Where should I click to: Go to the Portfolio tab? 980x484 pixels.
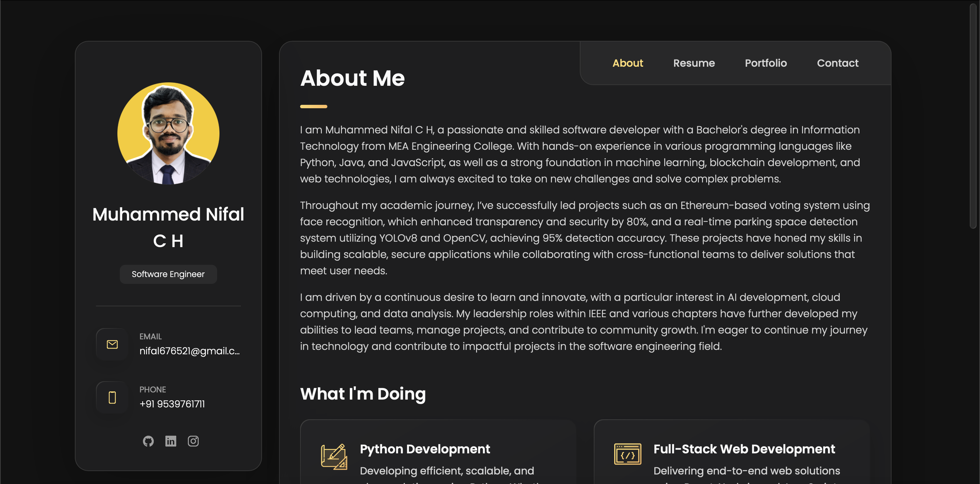tap(766, 63)
